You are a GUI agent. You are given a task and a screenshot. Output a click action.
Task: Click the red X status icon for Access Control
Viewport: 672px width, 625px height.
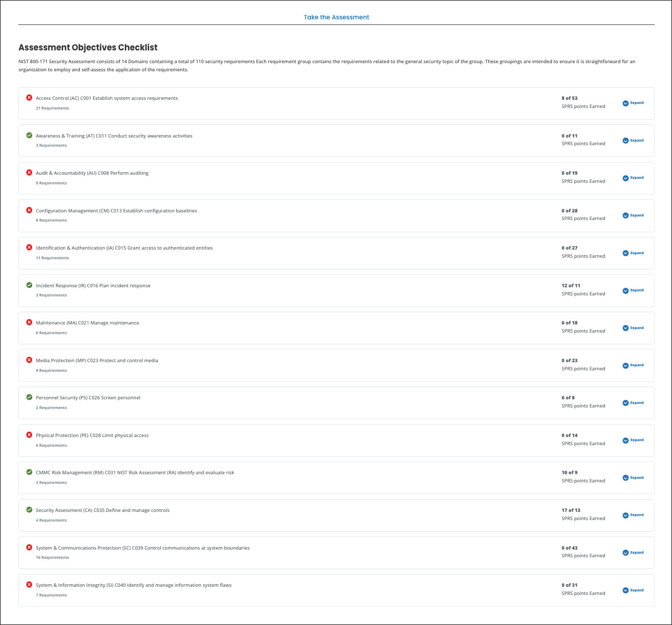[29, 97]
